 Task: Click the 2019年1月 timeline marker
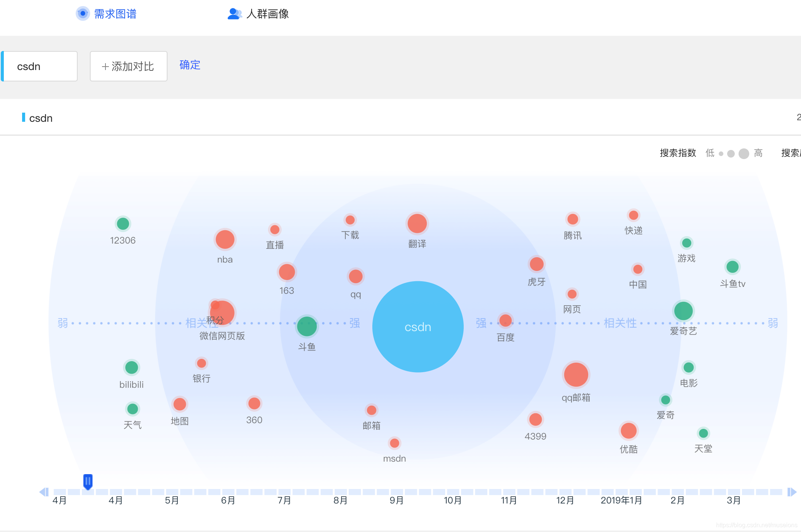click(x=621, y=500)
